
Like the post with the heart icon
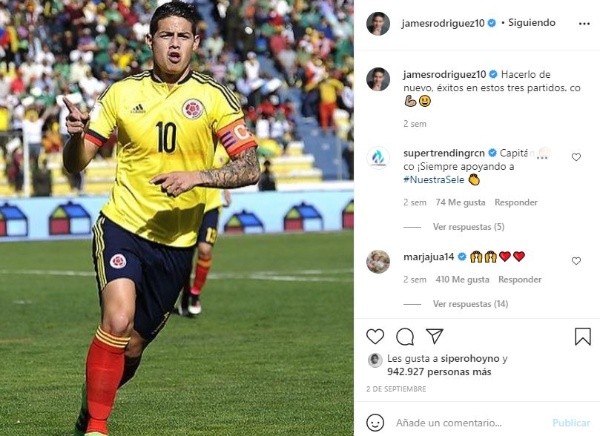[375, 336]
